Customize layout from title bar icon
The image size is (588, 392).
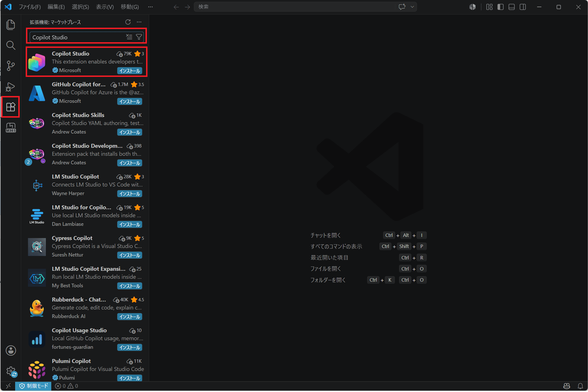point(489,7)
